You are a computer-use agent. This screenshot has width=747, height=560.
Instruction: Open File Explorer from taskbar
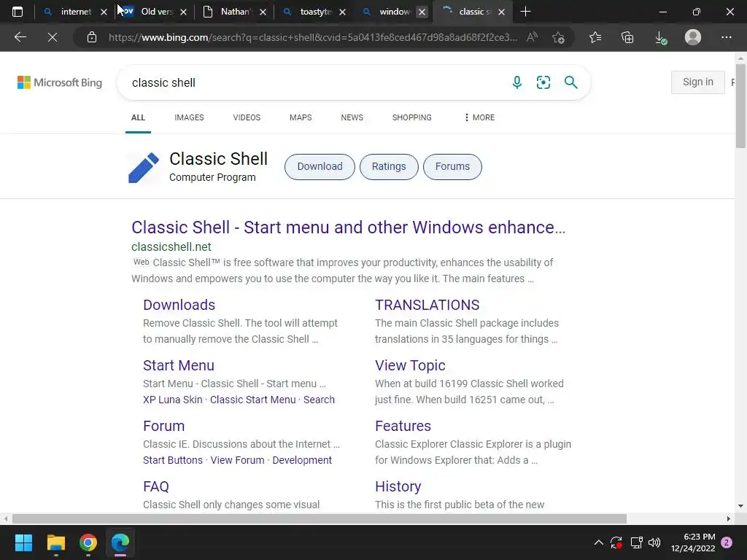[x=55, y=542]
